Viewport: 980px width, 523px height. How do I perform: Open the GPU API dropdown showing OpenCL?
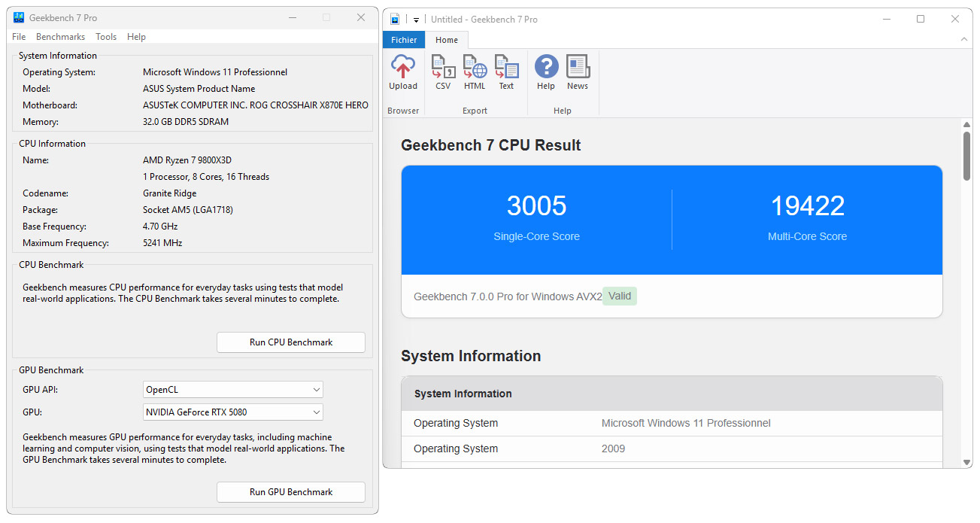point(233,390)
